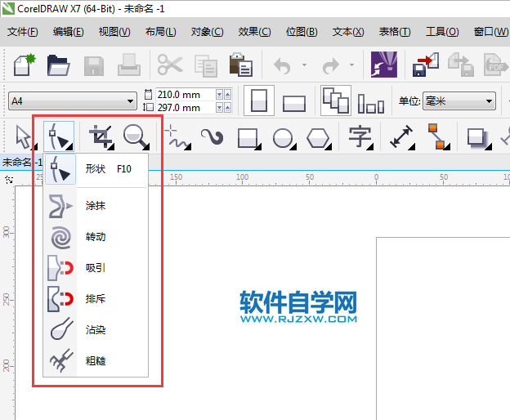510x420 pixels.
Task: Open the 单位 毫米 units dropdown
Action: [x=459, y=101]
